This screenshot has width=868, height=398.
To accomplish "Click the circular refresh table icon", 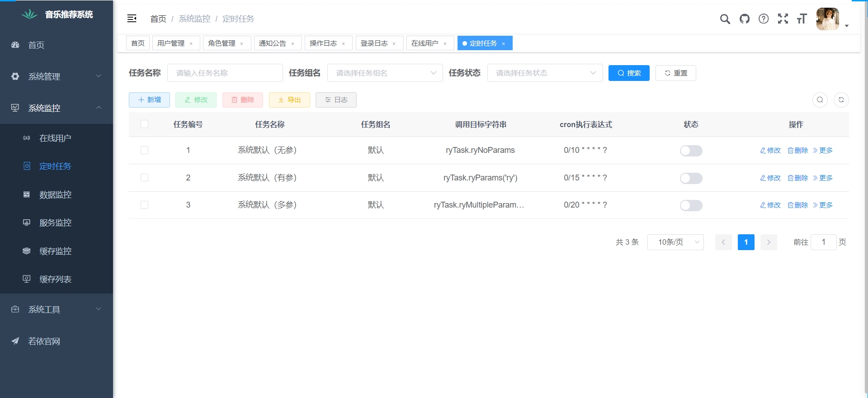I will click(x=841, y=100).
